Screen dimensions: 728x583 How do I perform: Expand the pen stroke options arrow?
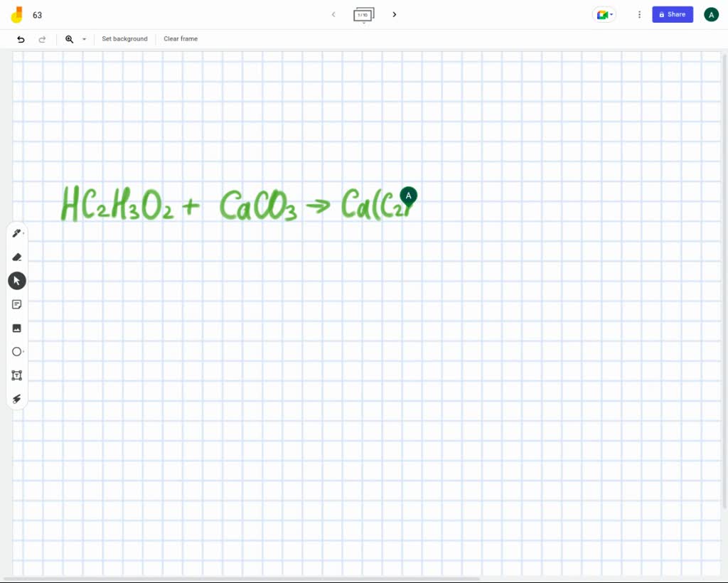(x=23, y=233)
